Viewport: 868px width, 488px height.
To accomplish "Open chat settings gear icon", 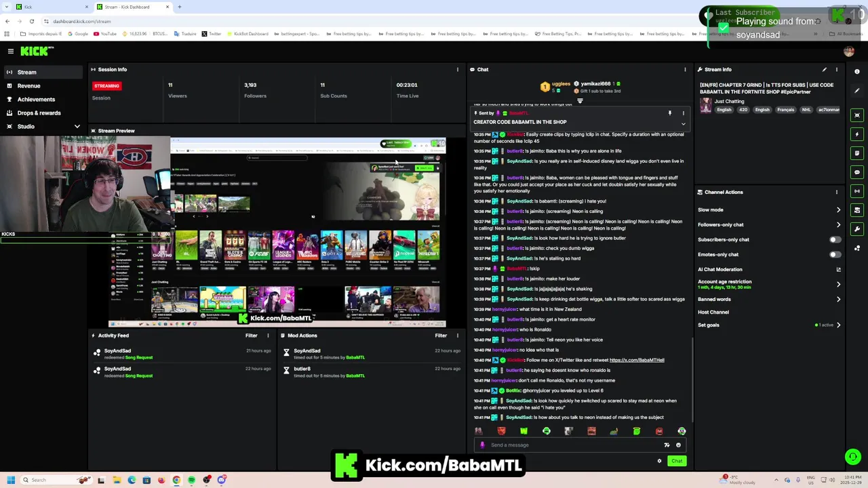I will coord(659,461).
